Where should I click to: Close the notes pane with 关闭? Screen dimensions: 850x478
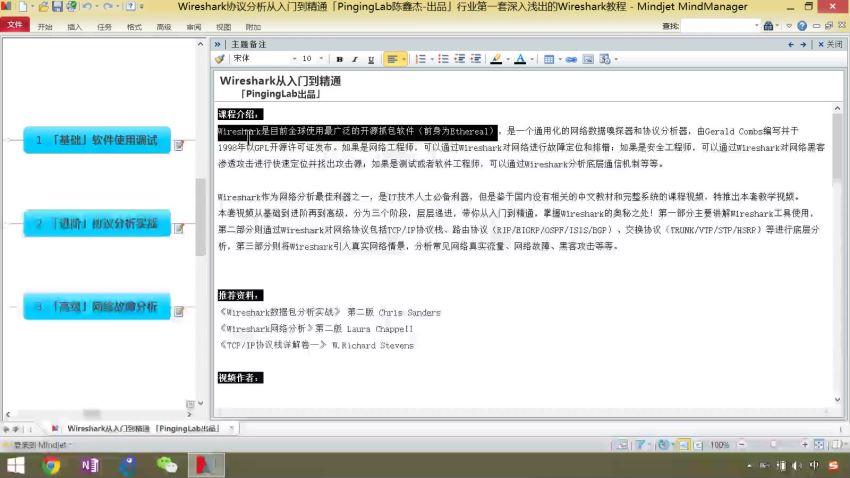point(830,44)
